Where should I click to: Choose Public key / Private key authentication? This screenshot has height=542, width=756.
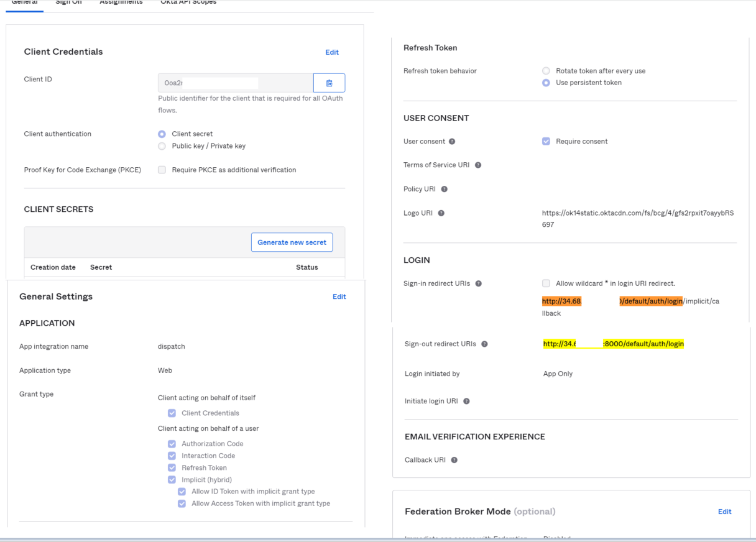click(x=162, y=145)
